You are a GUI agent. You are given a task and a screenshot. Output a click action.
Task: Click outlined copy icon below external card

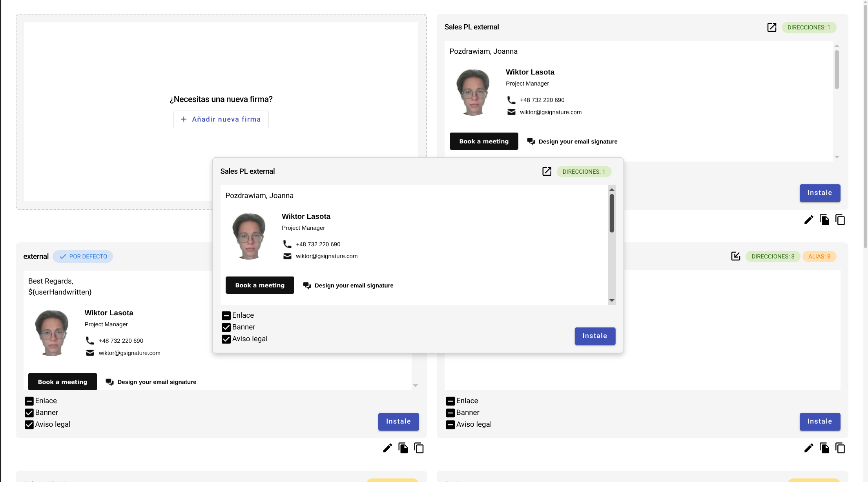pyautogui.click(x=419, y=448)
